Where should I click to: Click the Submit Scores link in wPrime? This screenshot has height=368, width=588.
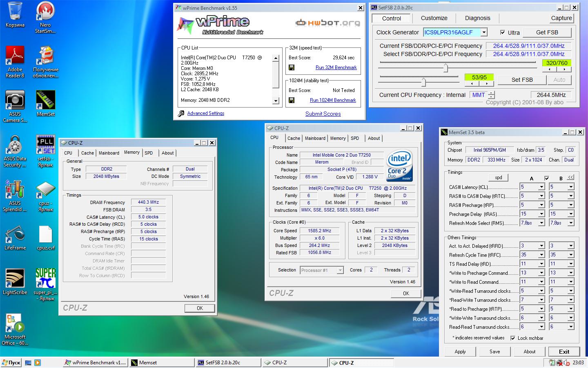(323, 114)
